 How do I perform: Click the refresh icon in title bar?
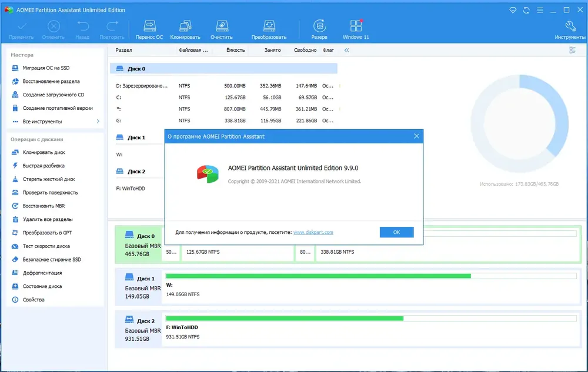[526, 10]
